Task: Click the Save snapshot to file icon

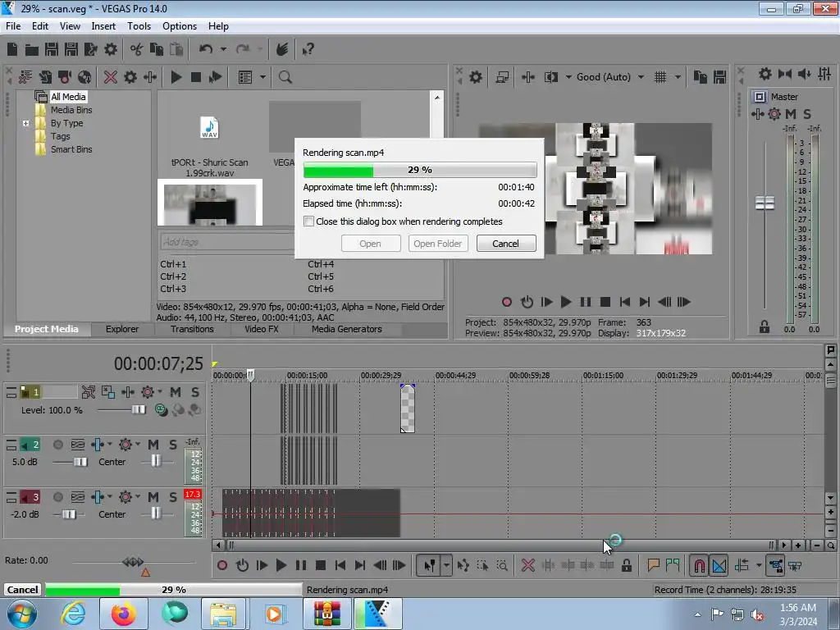Action: 720,77
